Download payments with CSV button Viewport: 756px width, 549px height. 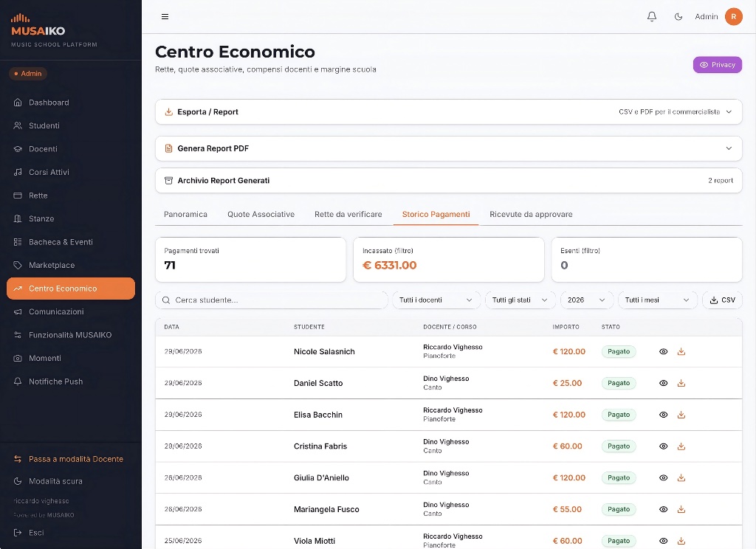[x=722, y=300]
